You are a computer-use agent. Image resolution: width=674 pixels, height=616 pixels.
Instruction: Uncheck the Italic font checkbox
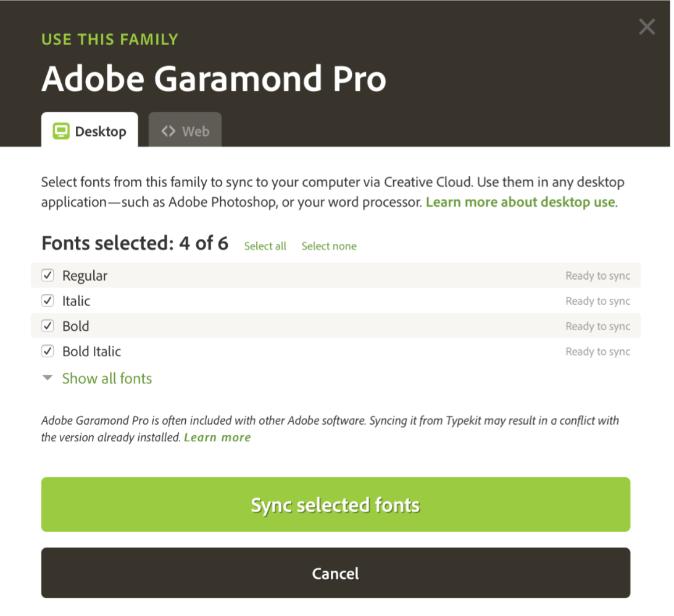click(48, 301)
